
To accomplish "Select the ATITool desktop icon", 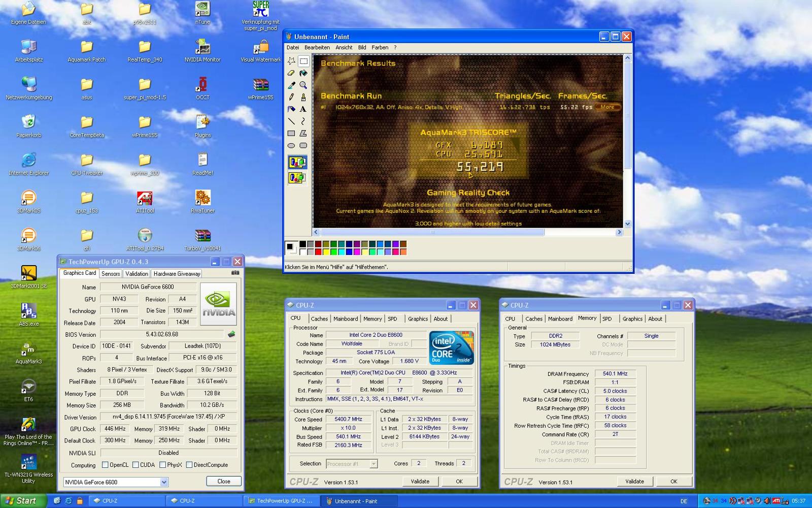I will pyautogui.click(x=145, y=201).
